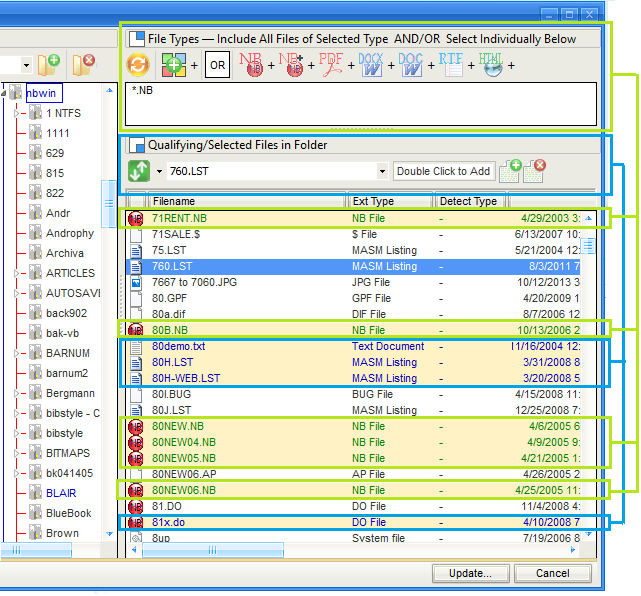The image size is (641, 596).
Task: Click the file list horizontal scrollbar thumb
Action: [x=210, y=550]
